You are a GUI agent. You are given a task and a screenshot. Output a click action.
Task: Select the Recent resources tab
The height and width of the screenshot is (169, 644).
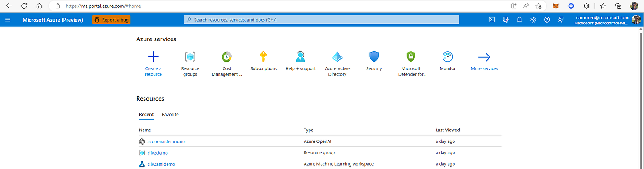[x=146, y=114]
